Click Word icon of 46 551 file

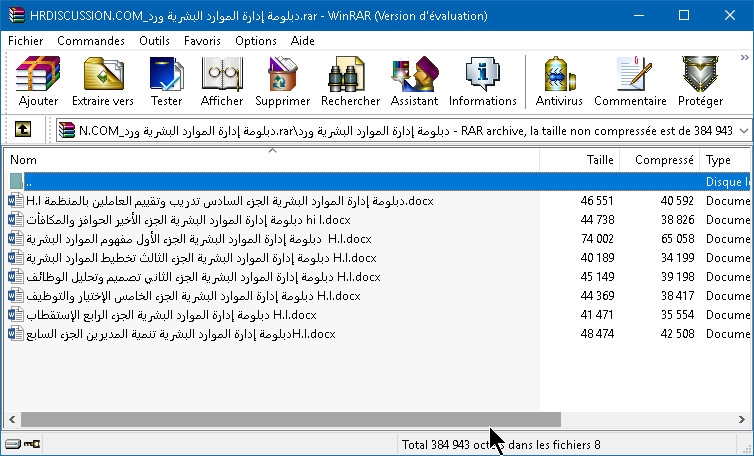tap(16, 201)
